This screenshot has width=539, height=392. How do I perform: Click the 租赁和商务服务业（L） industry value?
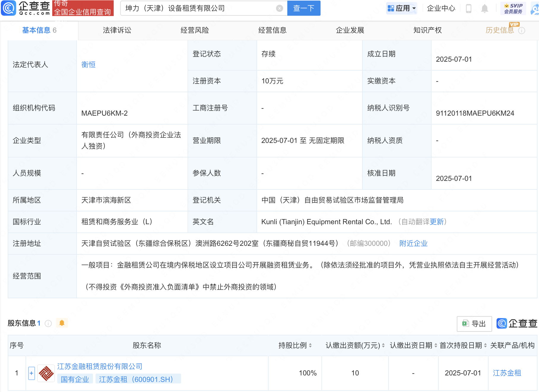[x=117, y=222]
